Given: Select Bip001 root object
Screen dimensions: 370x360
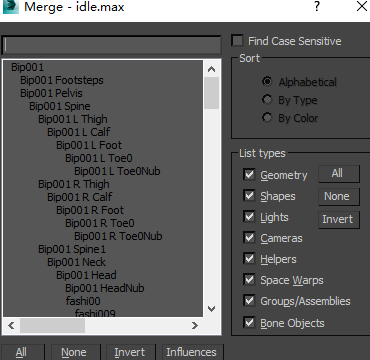Looking at the screenshot, I should pyautogui.click(x=27, y=67).
